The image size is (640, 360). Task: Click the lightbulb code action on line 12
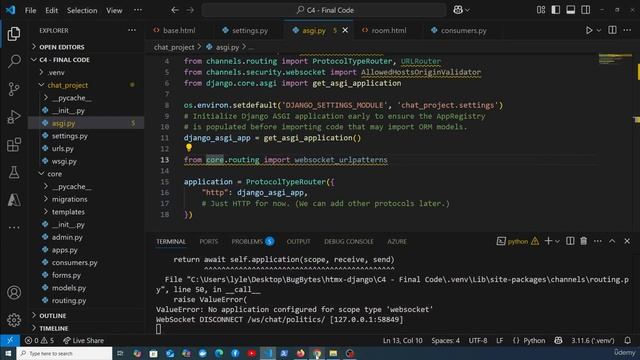click(x=189, y=148)
